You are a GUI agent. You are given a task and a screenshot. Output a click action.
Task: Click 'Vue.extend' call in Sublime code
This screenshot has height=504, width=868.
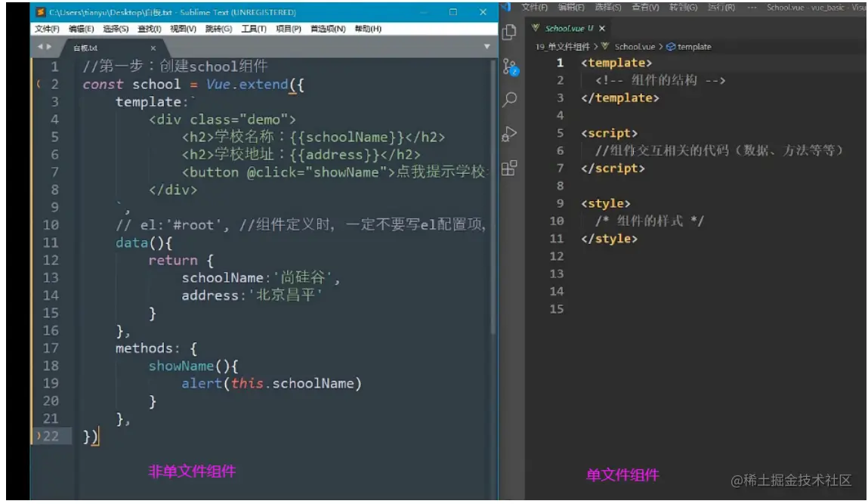[247, 84]
